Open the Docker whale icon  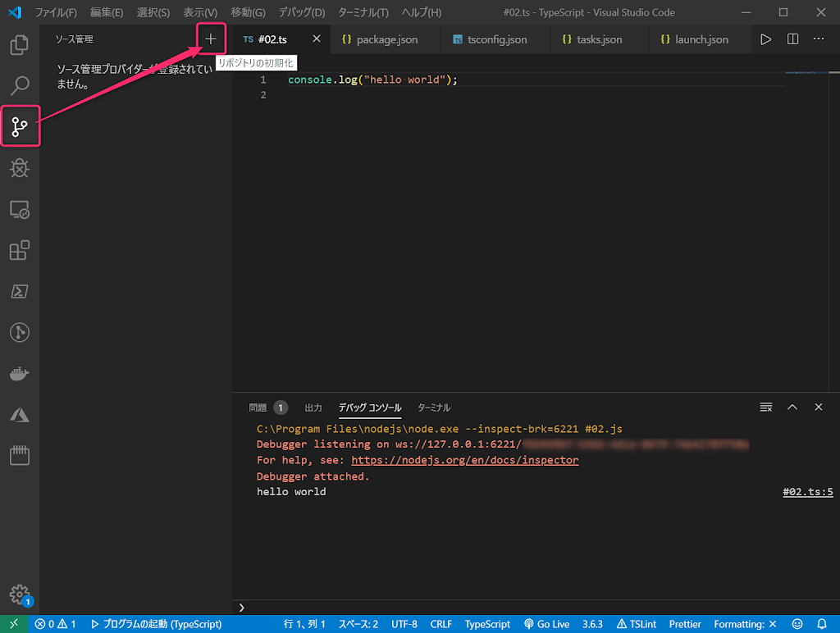coord(20,373)
